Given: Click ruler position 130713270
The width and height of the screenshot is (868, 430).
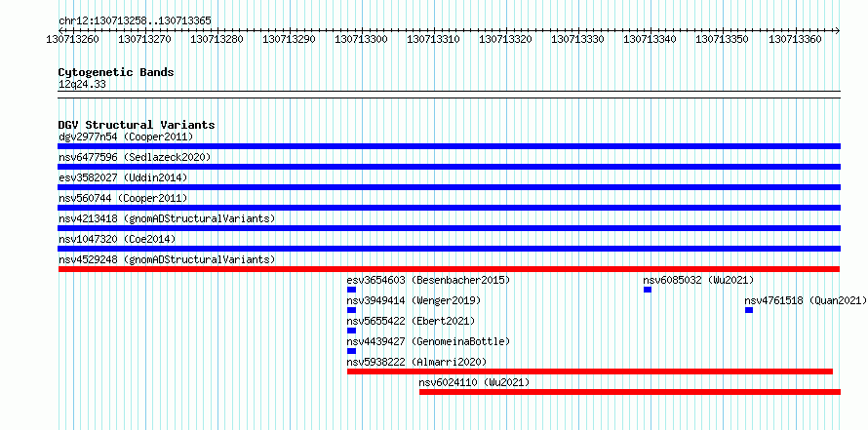Looking at the screenshot, I should [145, 39].
